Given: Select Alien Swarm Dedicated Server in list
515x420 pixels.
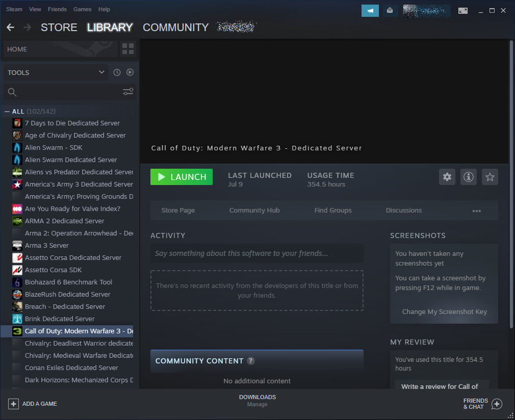Looking at the screenshot, I should pyautogui.click(x=71, y=160).
